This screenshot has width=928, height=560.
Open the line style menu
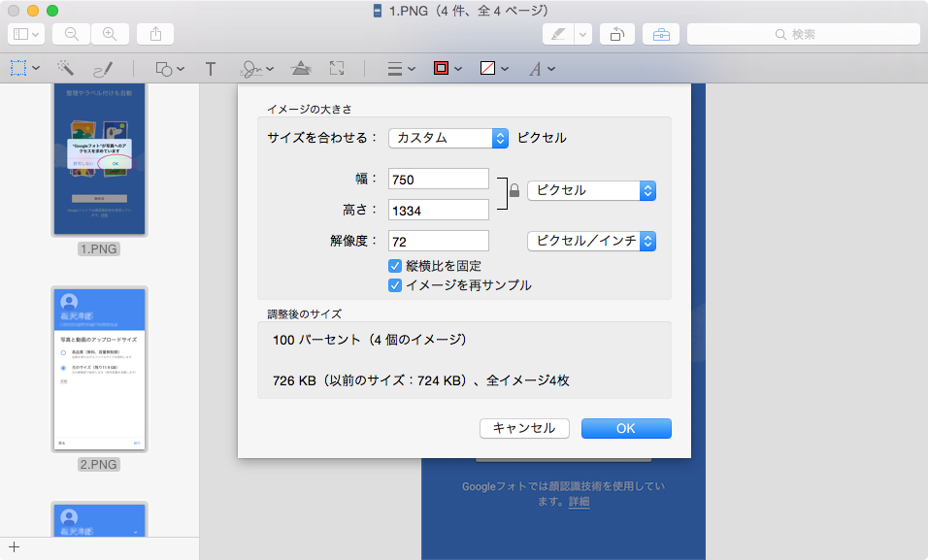click(401, 69)
